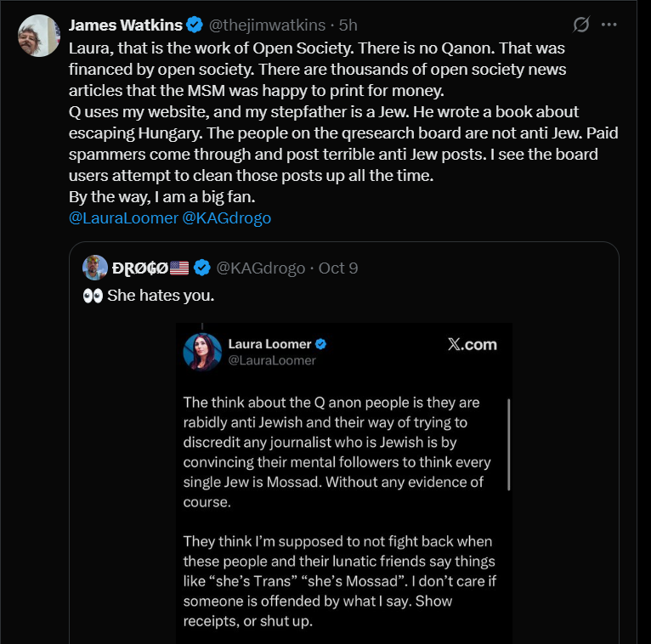Open the @LauraLoomer mention in the tweet text
Image resolution: width=651 pixels, height=644 pixels.
click(123, 217)
